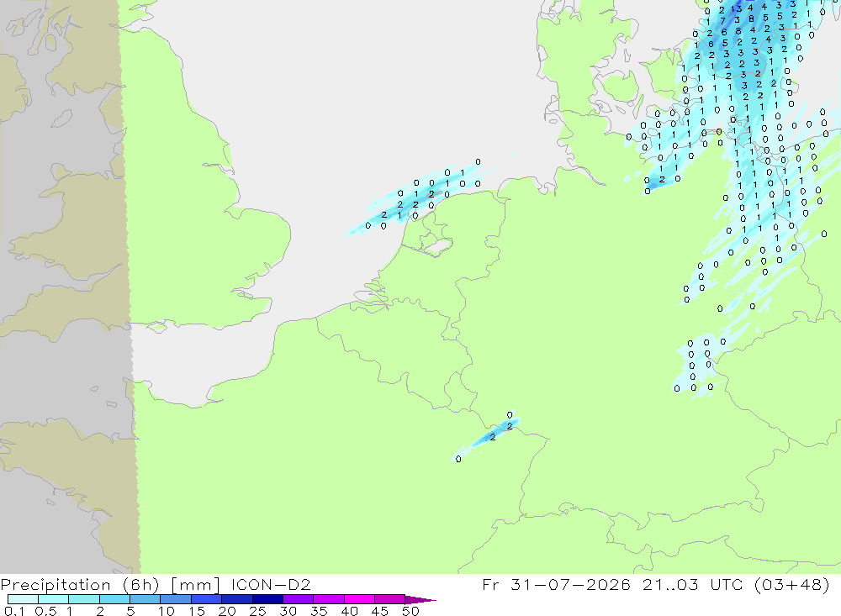The image size is (841, 616).
Task: Click the 0.5–1 mm legend color swatch
Action: click(54, 599)
